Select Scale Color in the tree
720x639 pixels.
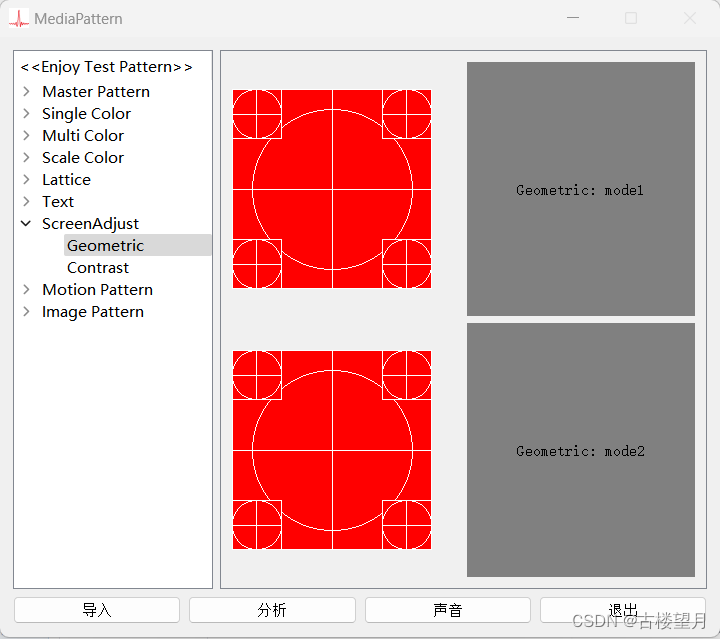pyautogui.click(x=83, y=158)
